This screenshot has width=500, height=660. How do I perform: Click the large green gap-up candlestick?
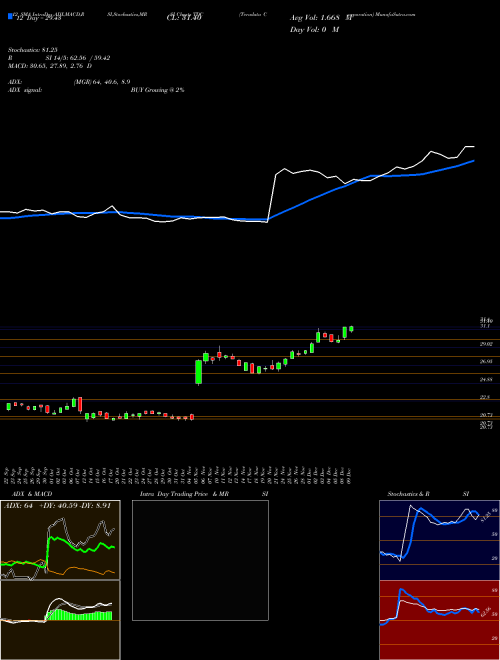[199, 372]
